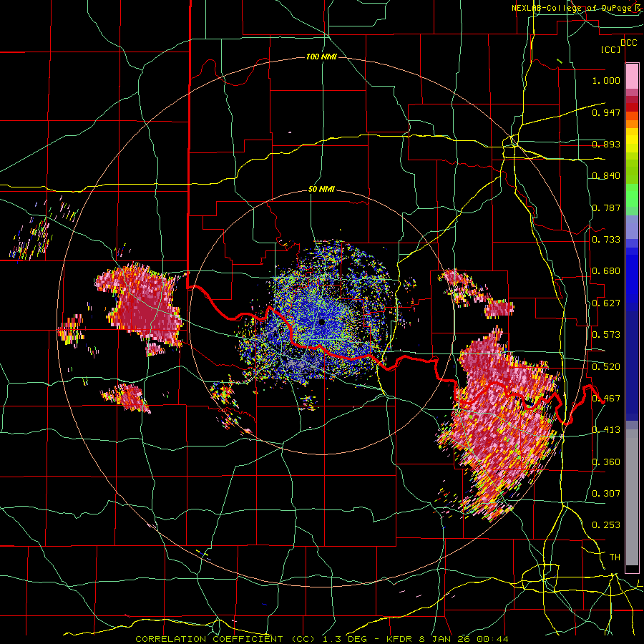Select the 1.000 scale value
The height and width of the screenshot is (644, 644).
coord(606,80)
